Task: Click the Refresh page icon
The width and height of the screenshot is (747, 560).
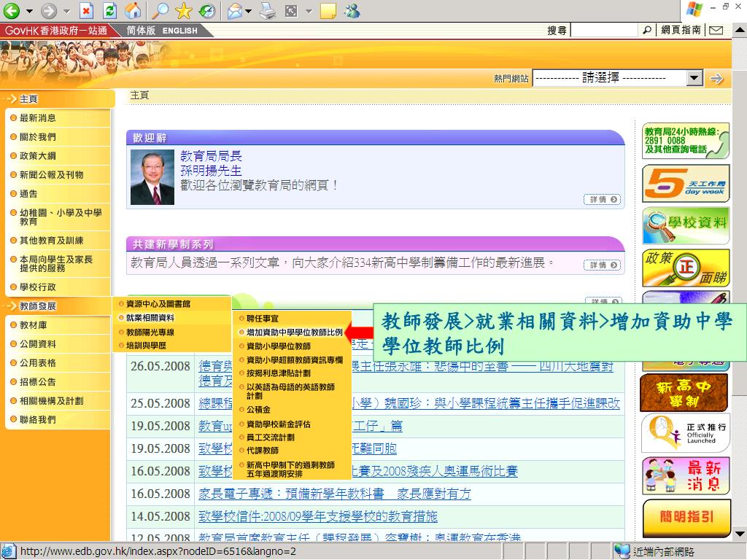Action: (109, 11)
